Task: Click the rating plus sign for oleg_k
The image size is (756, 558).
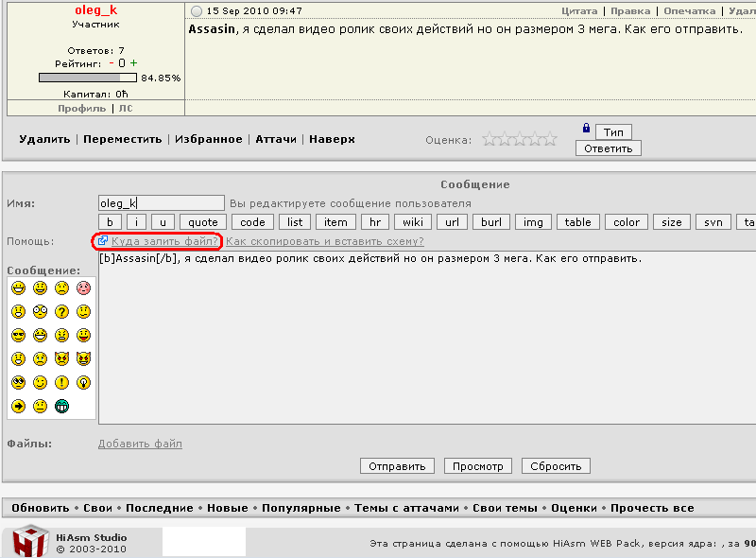Action: click(134, 63)
